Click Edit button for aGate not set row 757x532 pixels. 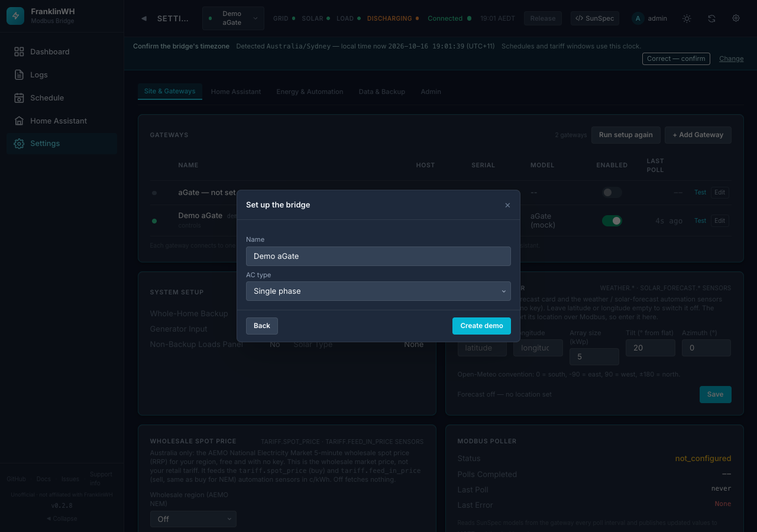(720, 192)
